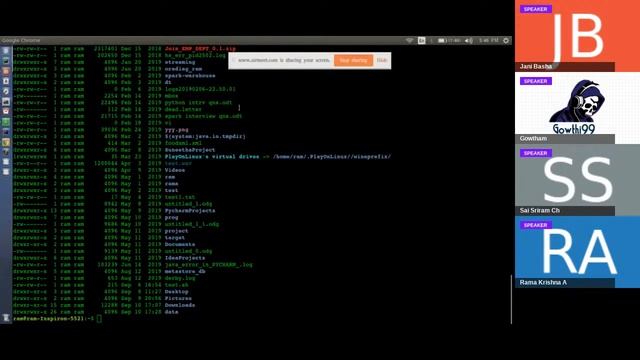Click 'test1.txt' file name
The height and width of the screenshot is (360, 640).
pos(180,197)
